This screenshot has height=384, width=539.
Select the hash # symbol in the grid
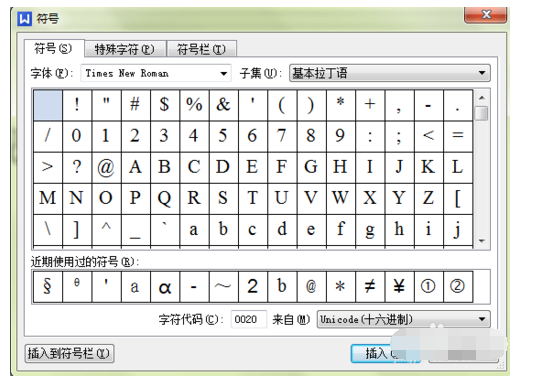tap(136, 105)
